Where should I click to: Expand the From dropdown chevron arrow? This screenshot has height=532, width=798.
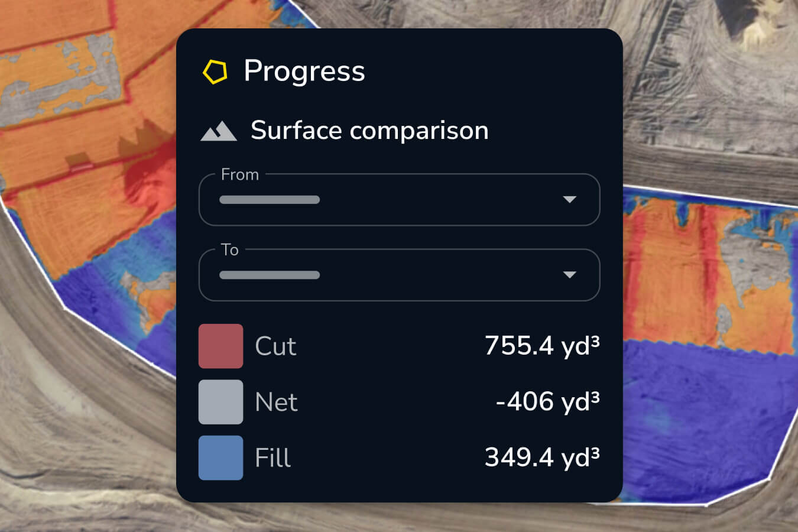(570, 200)
